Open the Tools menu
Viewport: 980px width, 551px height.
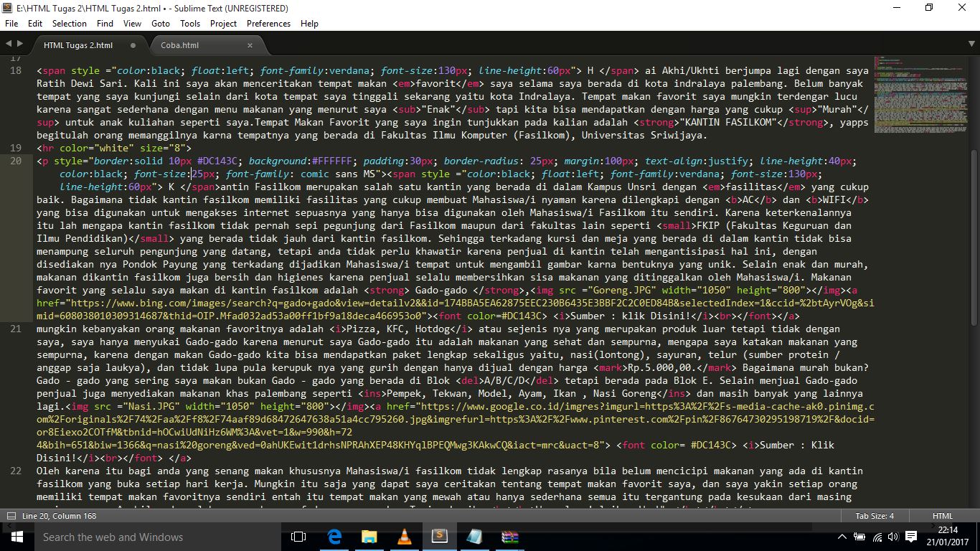190,23
